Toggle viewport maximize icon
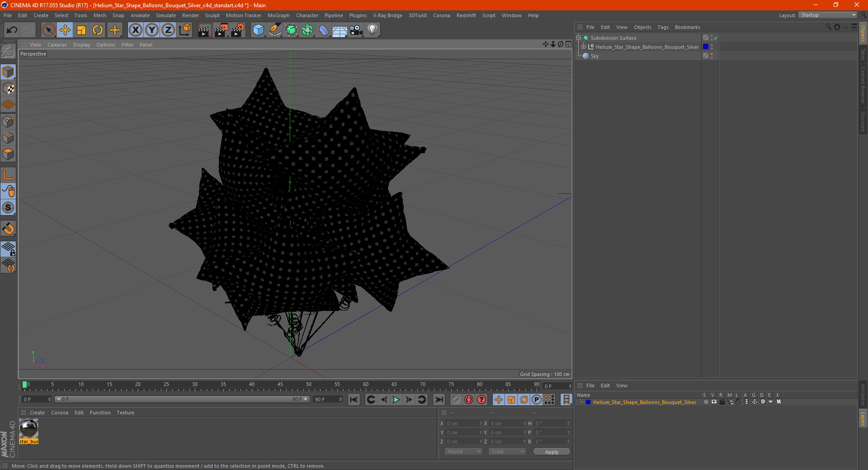868x470 pixels. coord(568,44)
